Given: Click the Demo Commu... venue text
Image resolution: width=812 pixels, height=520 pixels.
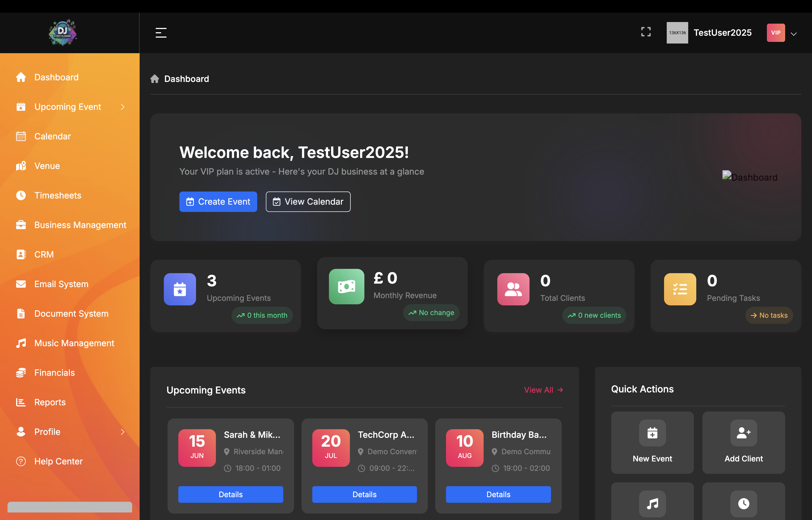Looking at the screenshot, I should tap(526, 452).
